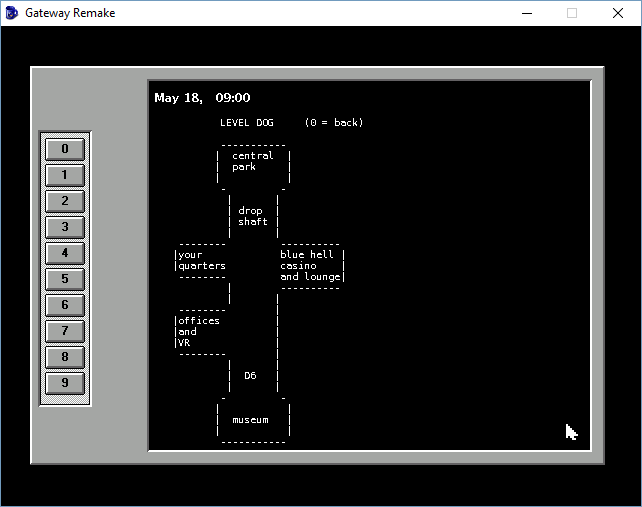642x507 pixels.
Task: Click the 'LEVEL DOG' heading
Action: pyautogui.click(x=247, y=123)
